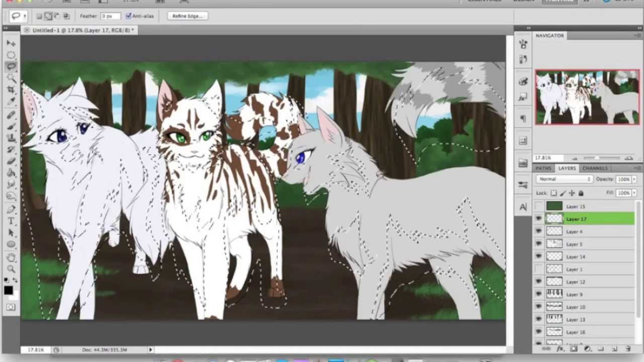This screenshot has width=644, height=362.
Task: Hide Layer 14
Action: click(x=539, y=256)
